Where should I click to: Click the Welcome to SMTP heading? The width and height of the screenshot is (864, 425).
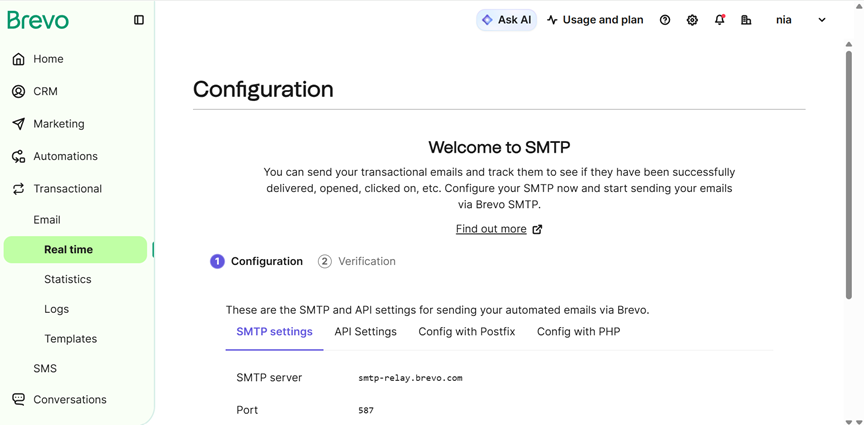499,147
